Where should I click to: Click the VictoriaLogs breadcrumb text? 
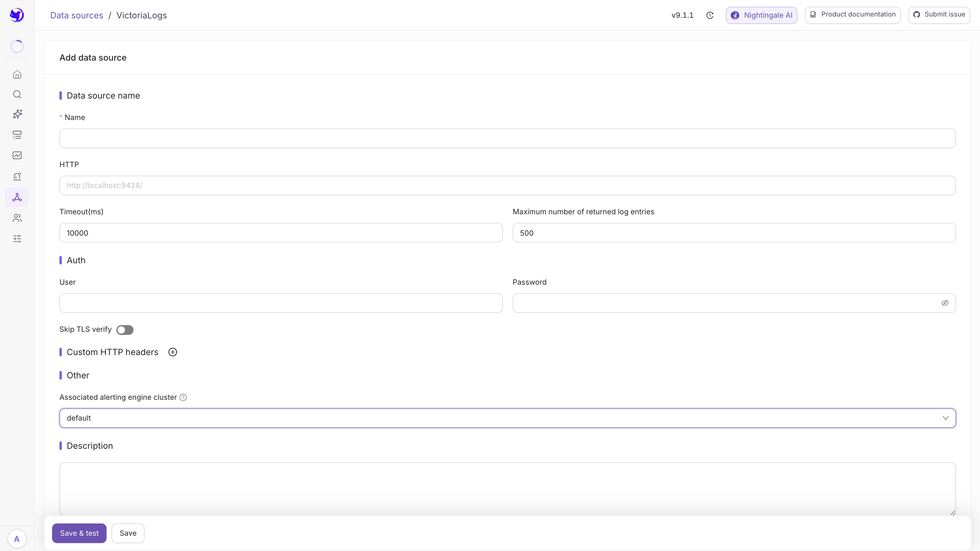point(141,15)
